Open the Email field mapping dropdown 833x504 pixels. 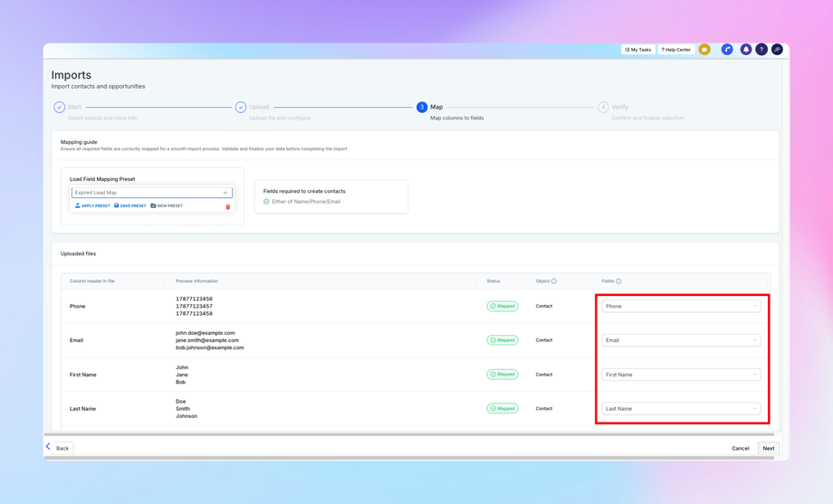tap(681, 340)
